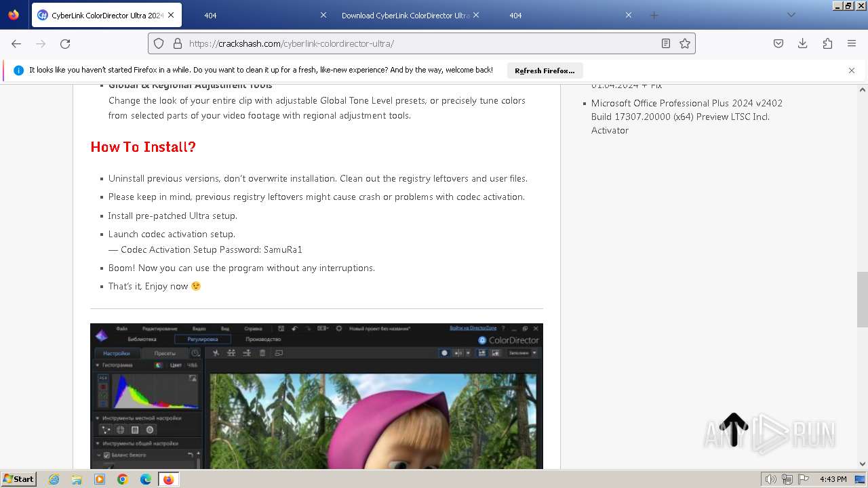
Task: Open Google Chrome from the taskbar
Action: point(123,479)
